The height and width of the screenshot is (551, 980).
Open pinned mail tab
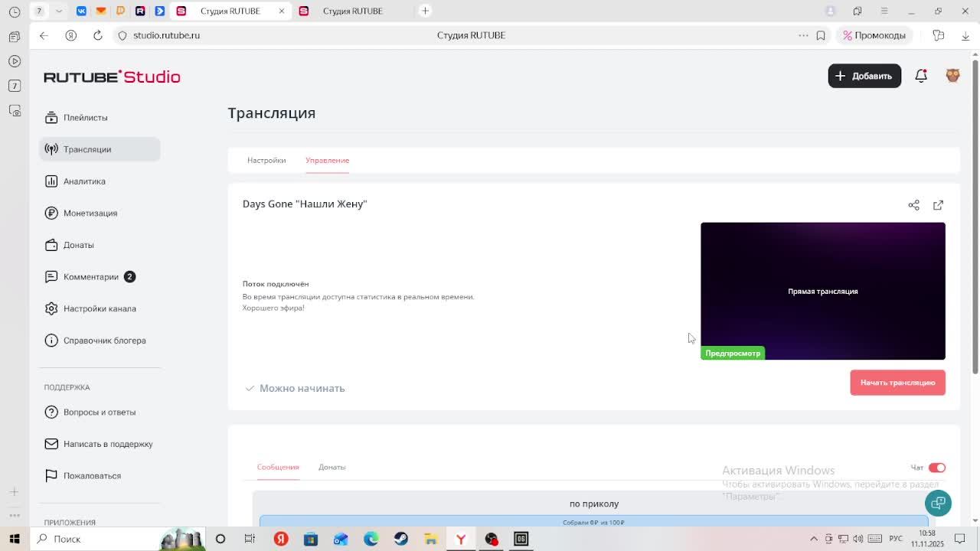(100, 11)
